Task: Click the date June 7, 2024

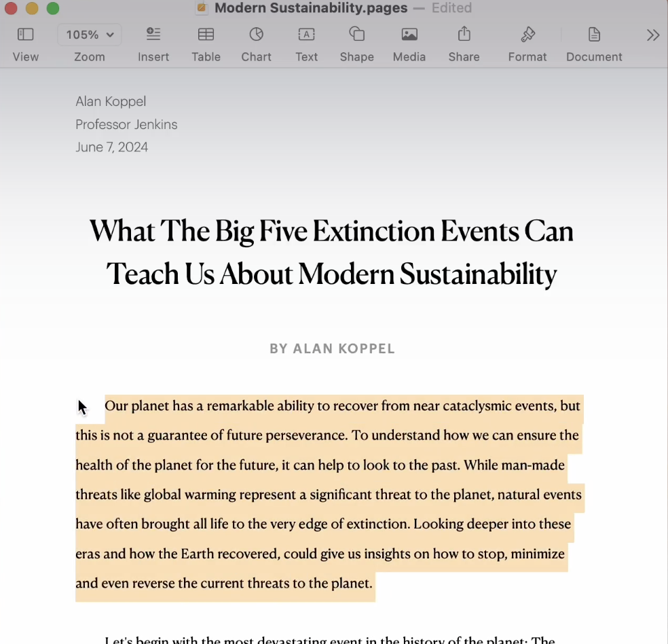Action: pyautogui.click(x=111, y=147)
